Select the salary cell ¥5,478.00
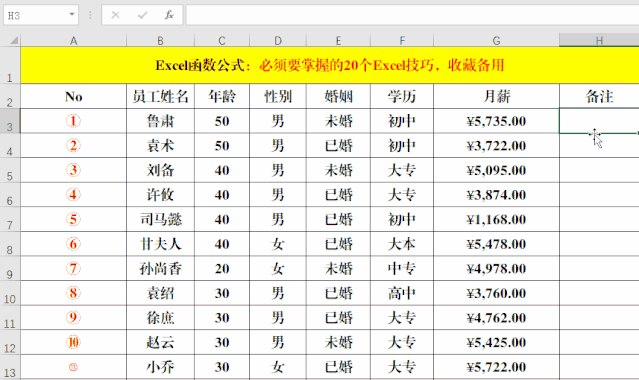 coord(496,244)
